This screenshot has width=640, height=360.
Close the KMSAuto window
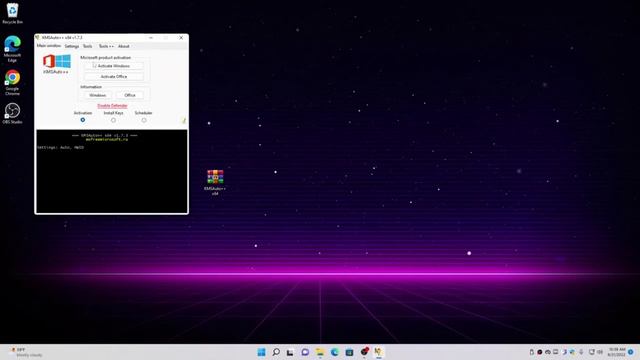(x=181, y=38)
